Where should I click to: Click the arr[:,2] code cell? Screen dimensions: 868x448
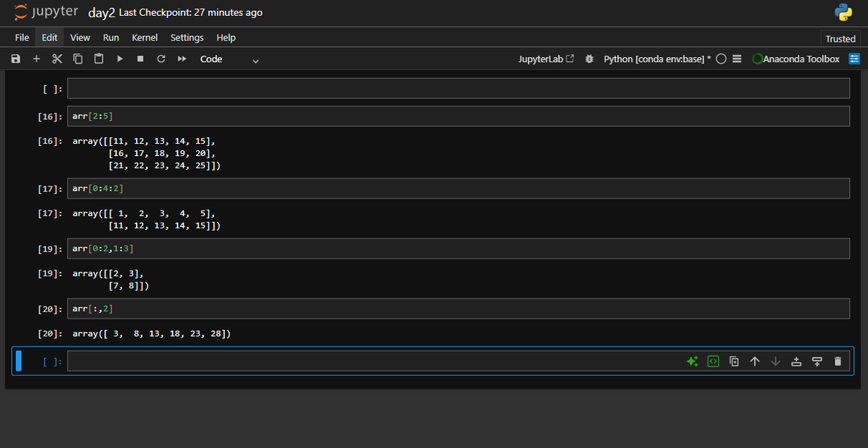point(459,309)
